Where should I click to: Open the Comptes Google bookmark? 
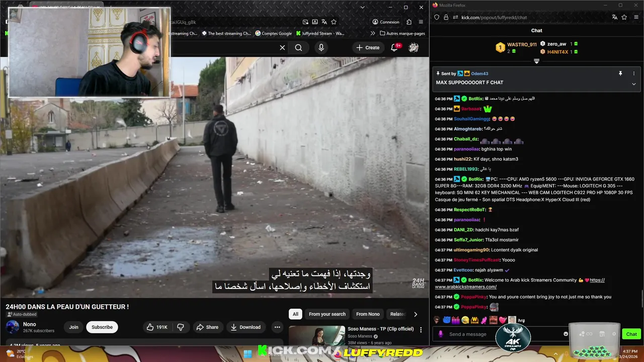pyautogui.click(x=274, y=34)
